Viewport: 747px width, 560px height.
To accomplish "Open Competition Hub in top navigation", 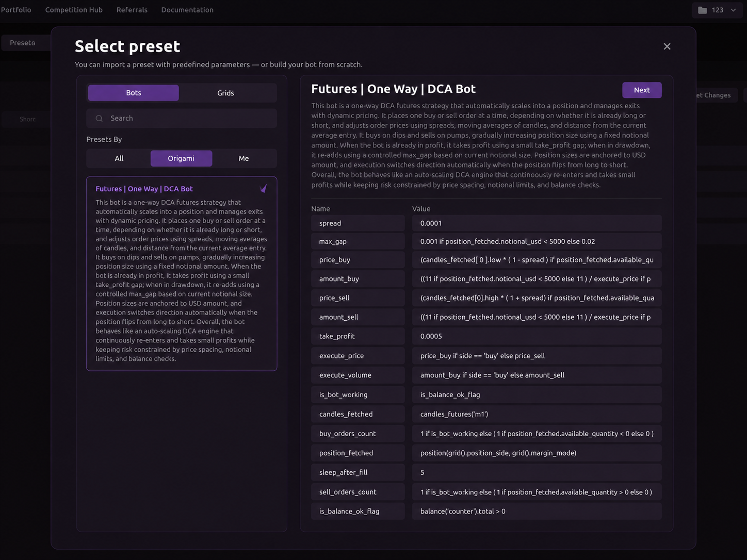I will (74, 10).
